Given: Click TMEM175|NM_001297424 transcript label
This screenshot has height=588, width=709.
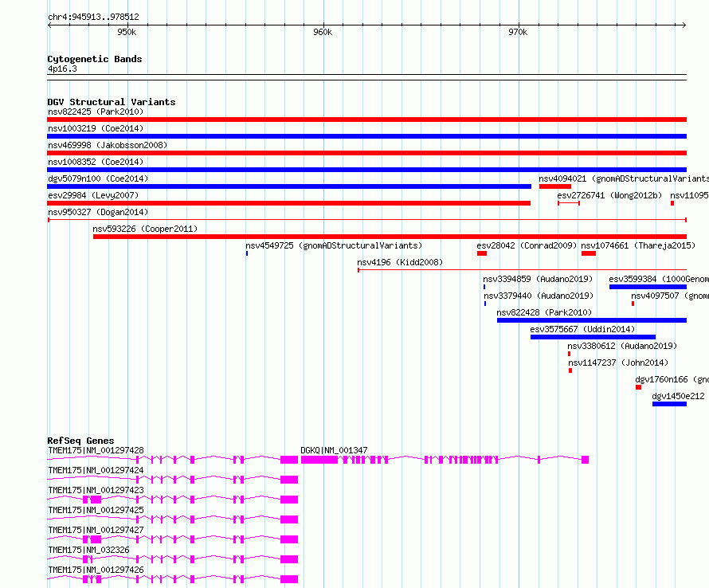Looking at the screenshot, I should point(96,470).
